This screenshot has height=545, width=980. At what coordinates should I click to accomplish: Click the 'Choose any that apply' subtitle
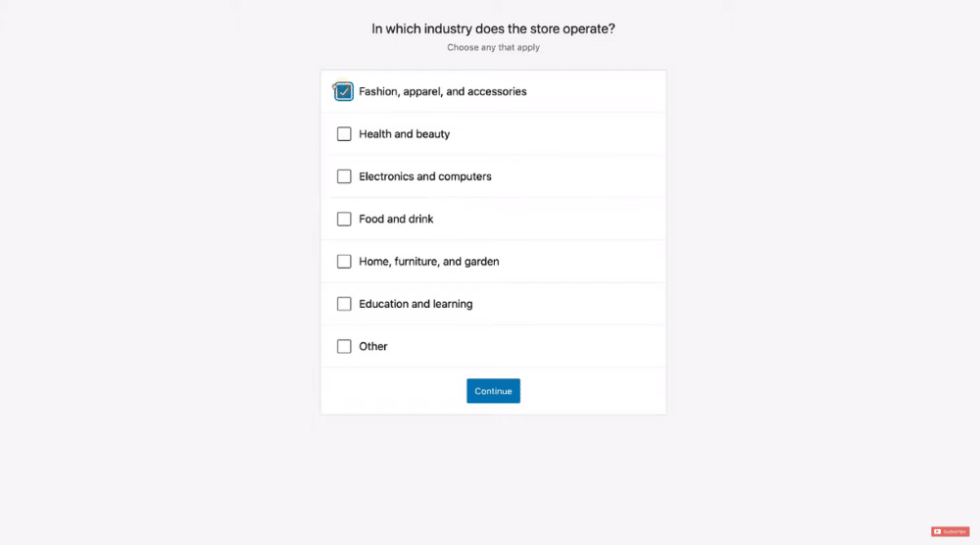pos(493,47)
